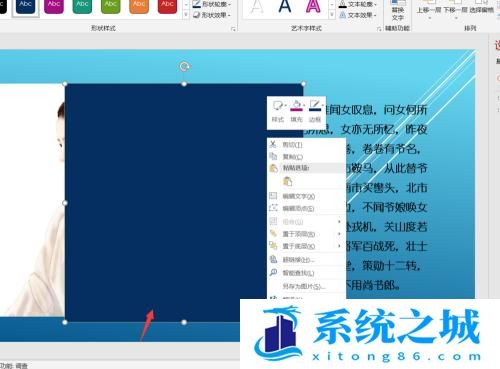This screenshot has width=500, height=369.
Task: Select the light outline WordArt A style
Action: pos(256,7)
